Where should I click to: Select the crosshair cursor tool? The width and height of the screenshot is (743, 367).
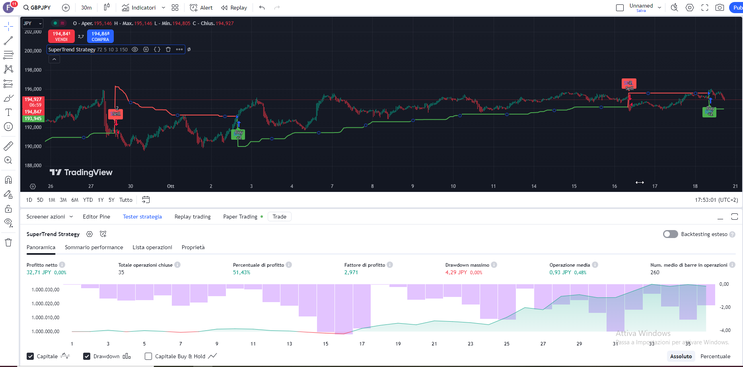tap(8, 26)
